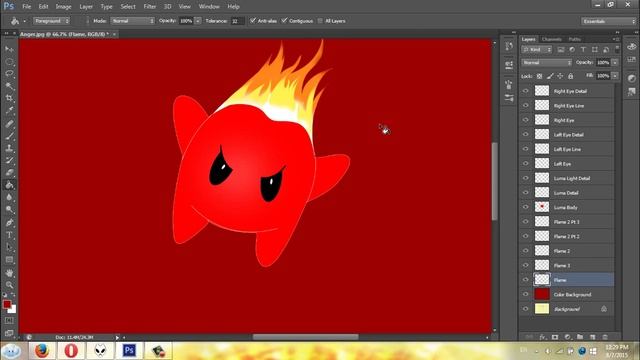Toggle visibility of the selected Flame layer
The height and width of the screenshot is (360, 640).
click(526, 280)
